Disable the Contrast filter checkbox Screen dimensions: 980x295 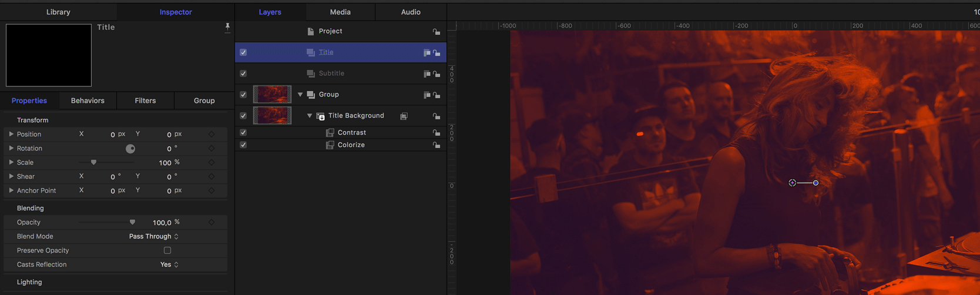(x=243, y=133)
